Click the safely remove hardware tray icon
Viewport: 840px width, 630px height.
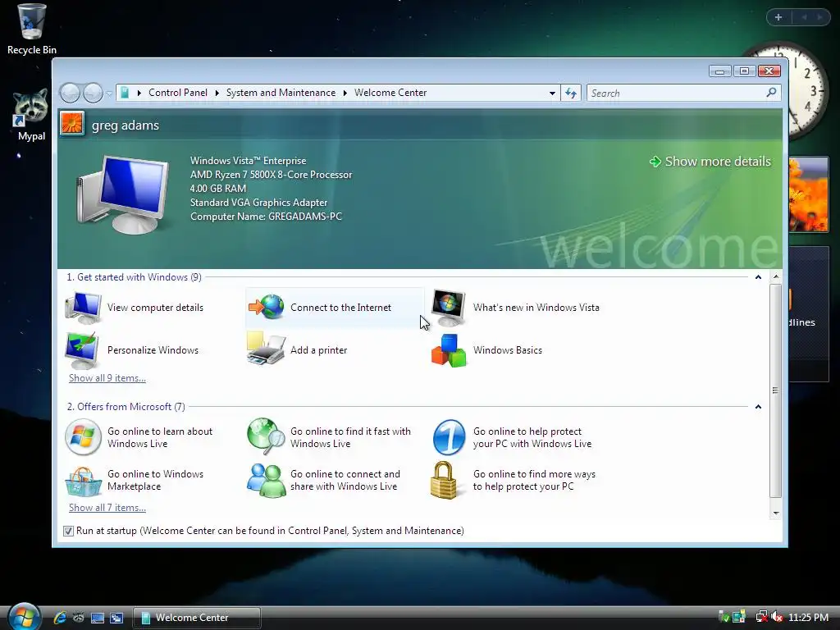click(724, 617)
